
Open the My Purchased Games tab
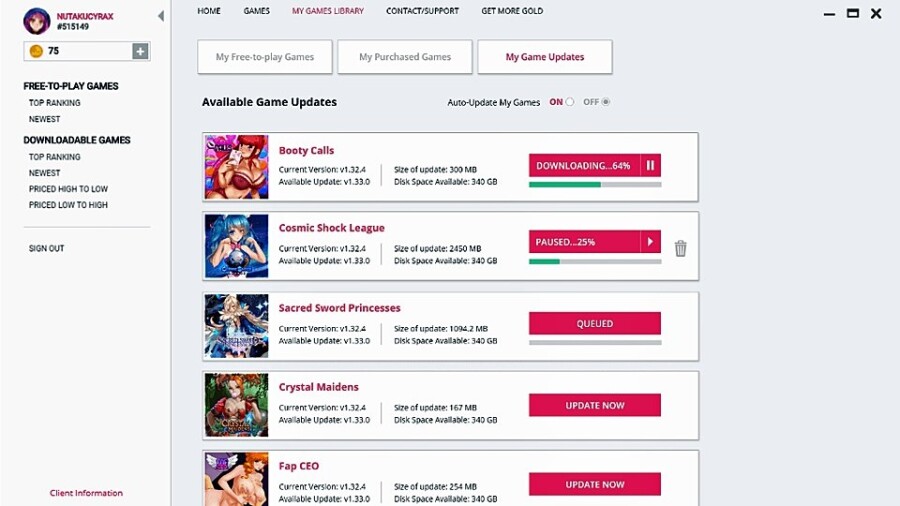pos(405,57)
